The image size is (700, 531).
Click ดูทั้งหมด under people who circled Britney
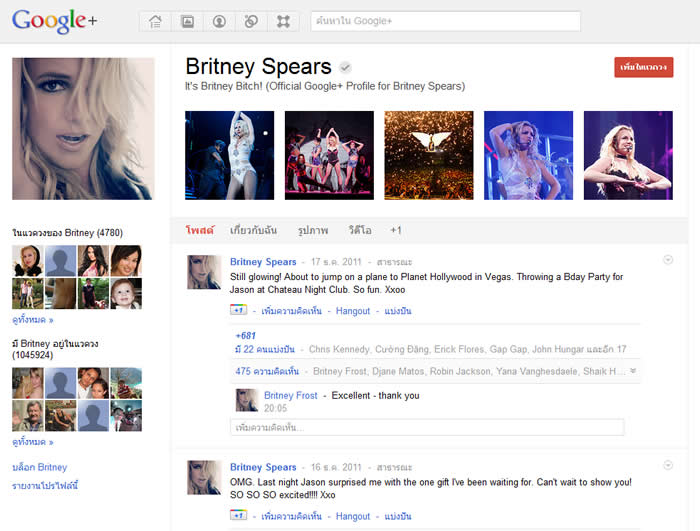tap(33, 442)
